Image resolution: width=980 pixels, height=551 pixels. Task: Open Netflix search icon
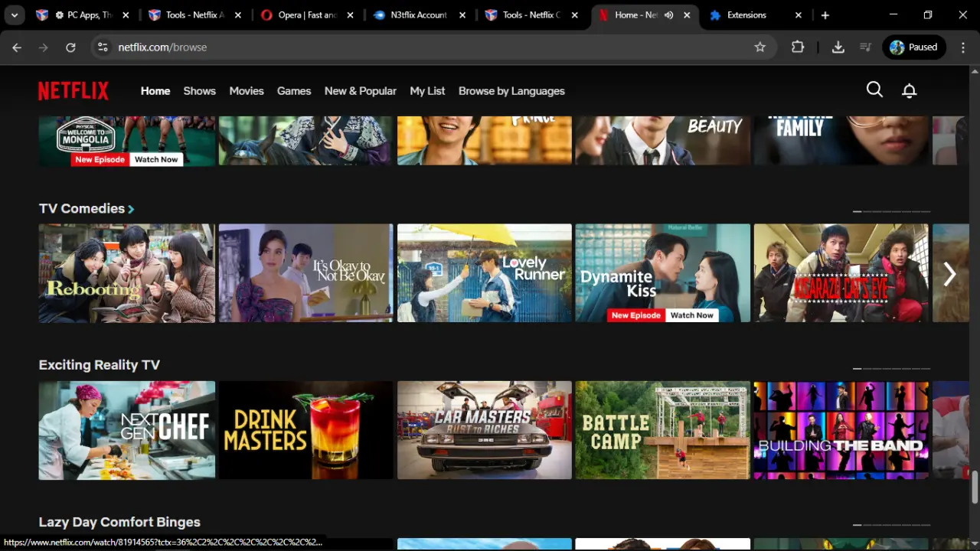coord(874,90)
